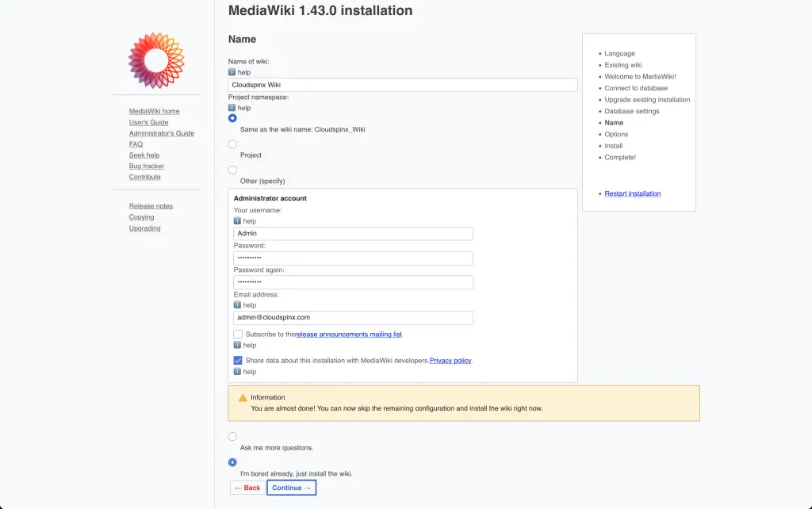
Task: Select the Other (specify) namespace option
Action: [x=232, y=168]
